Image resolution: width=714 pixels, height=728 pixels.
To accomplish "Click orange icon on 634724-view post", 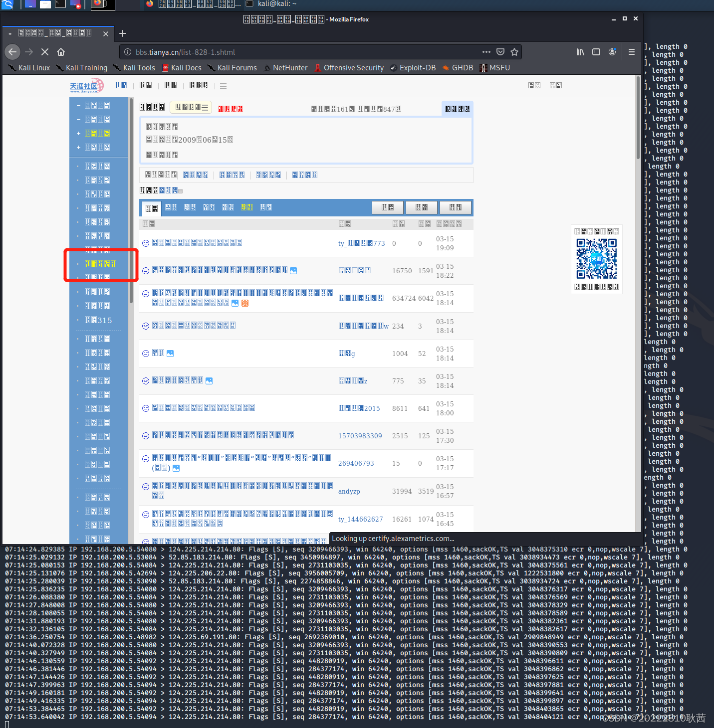I will click(245, 303).
